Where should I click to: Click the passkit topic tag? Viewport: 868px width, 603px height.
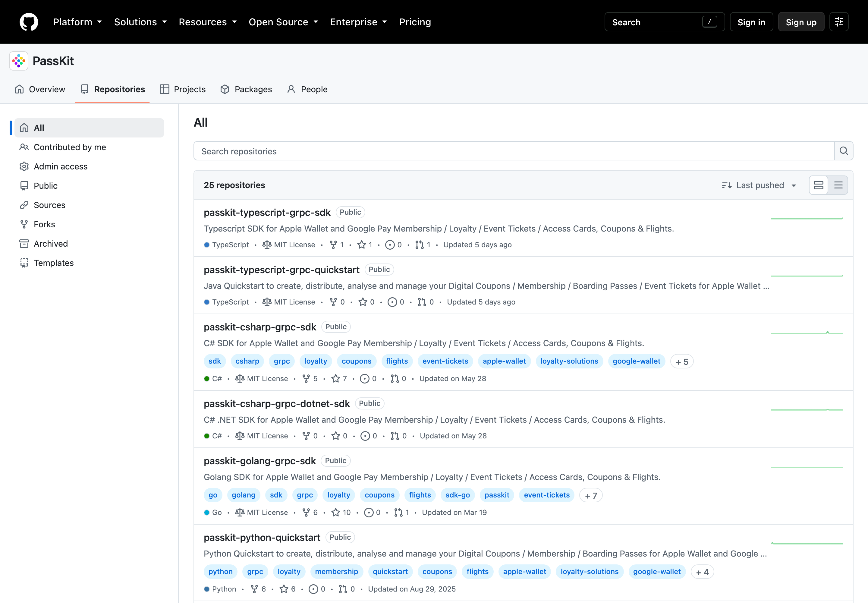497,495
